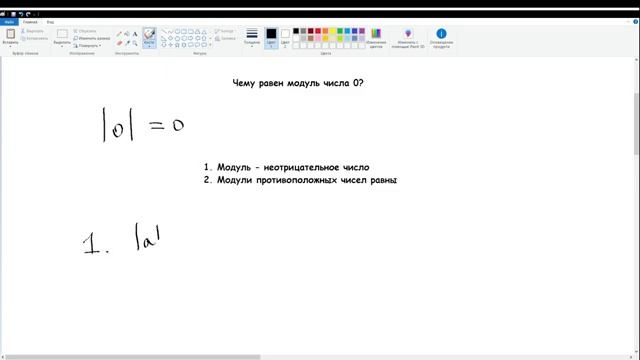Click text "Модули противоположных чисел равны"
Image resolution: width=640 pixels, height=360 pixels.
[307, 180]
